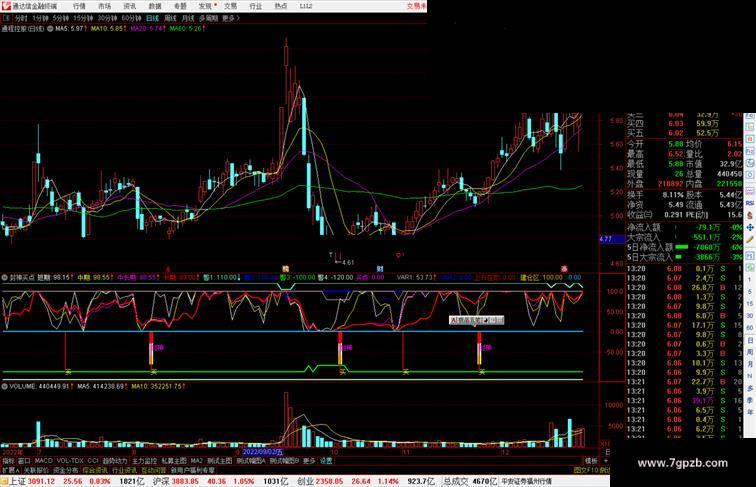Toggle the MA indicator settings circle icon

[50, 29]
